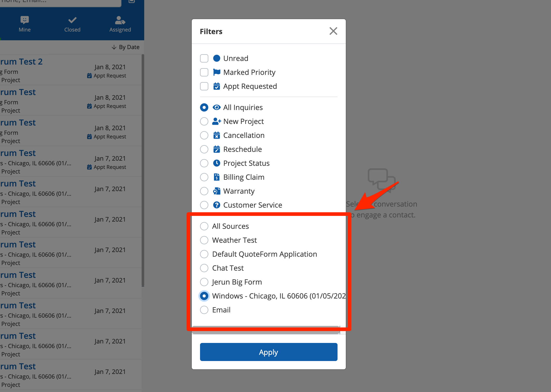Enable the Unread checkbox
This screenshot has height=392, width=551.
point(204,58)
